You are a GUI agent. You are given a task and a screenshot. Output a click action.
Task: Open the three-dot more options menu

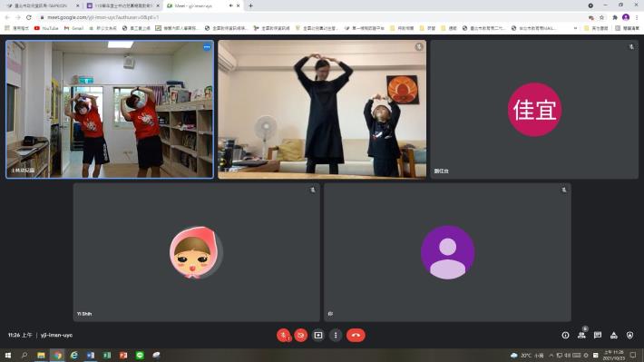(336, 336)
